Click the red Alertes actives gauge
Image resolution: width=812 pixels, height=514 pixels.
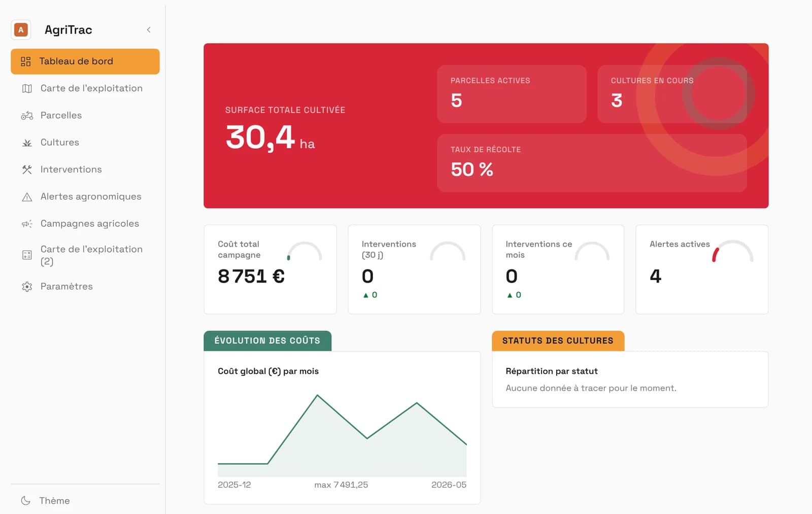733,251
